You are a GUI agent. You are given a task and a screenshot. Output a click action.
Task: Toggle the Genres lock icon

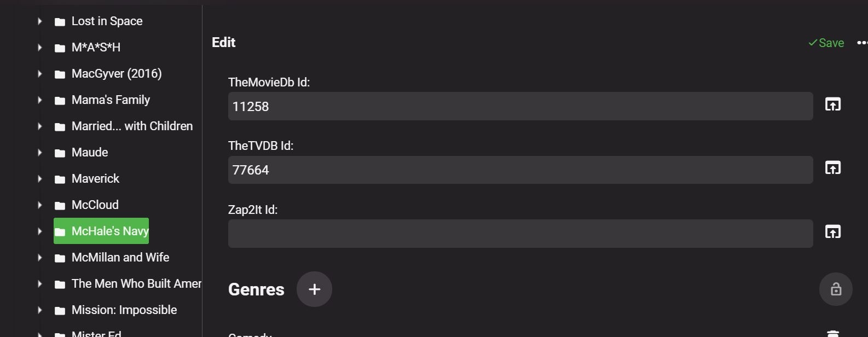(x=836, y=289)
